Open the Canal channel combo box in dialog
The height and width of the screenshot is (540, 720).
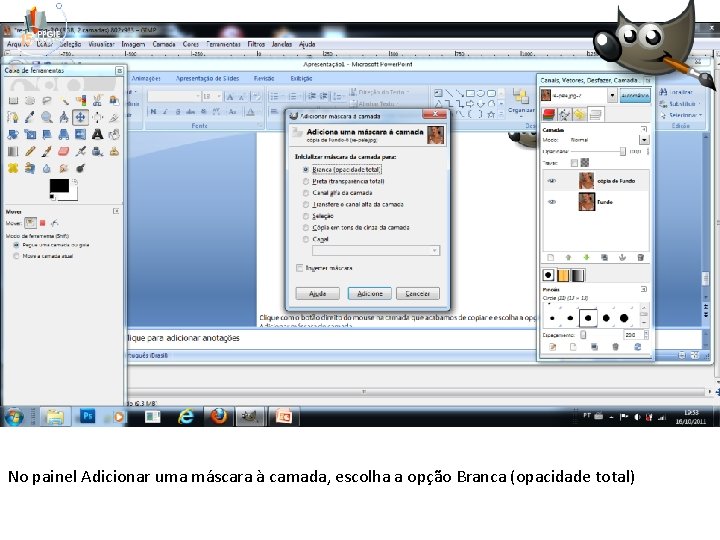376,250
